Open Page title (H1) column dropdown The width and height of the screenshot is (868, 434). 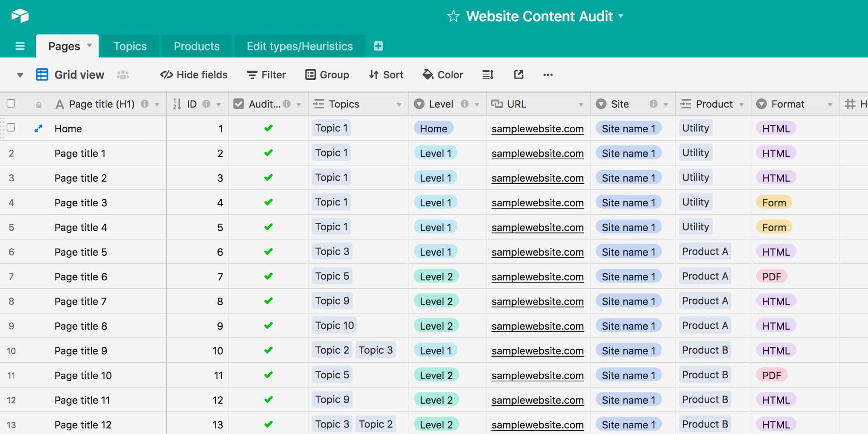(157, 105)
